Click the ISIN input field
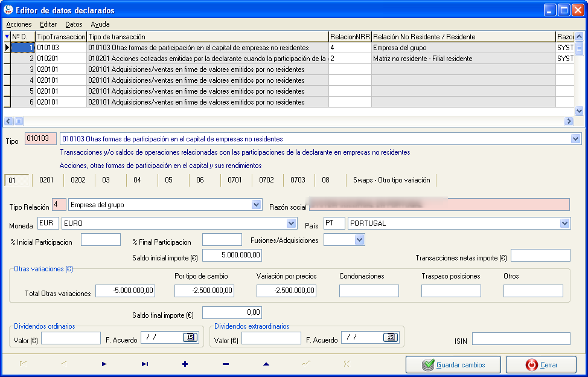The width and height of the screenshot is (588, 377). click(x=521, y=338)
